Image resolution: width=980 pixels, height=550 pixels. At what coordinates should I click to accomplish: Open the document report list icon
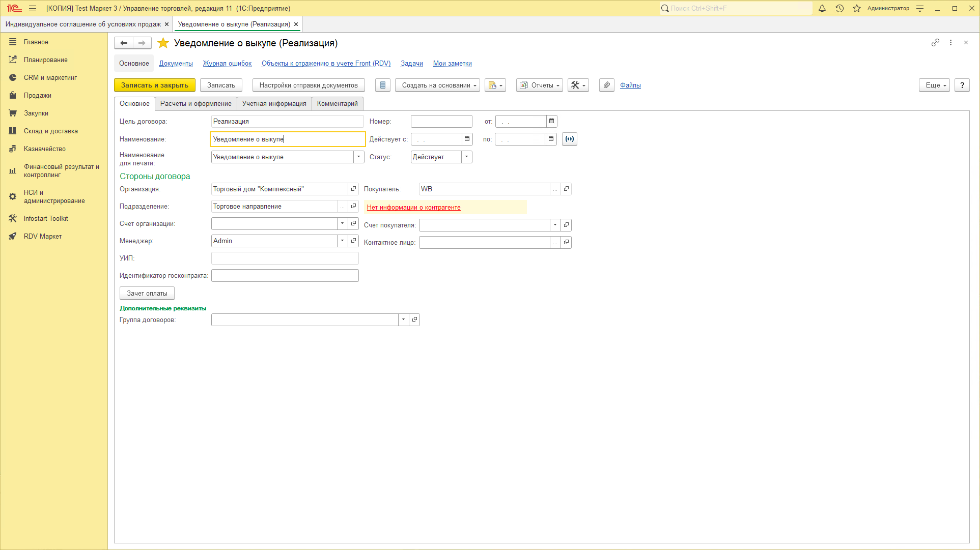(x=383, y=85)
